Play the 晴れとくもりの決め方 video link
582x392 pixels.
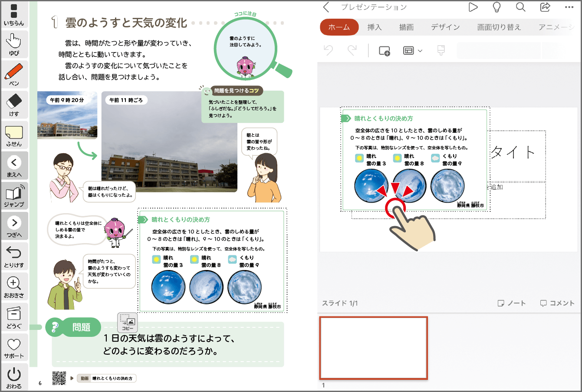[x=106, y=379]
